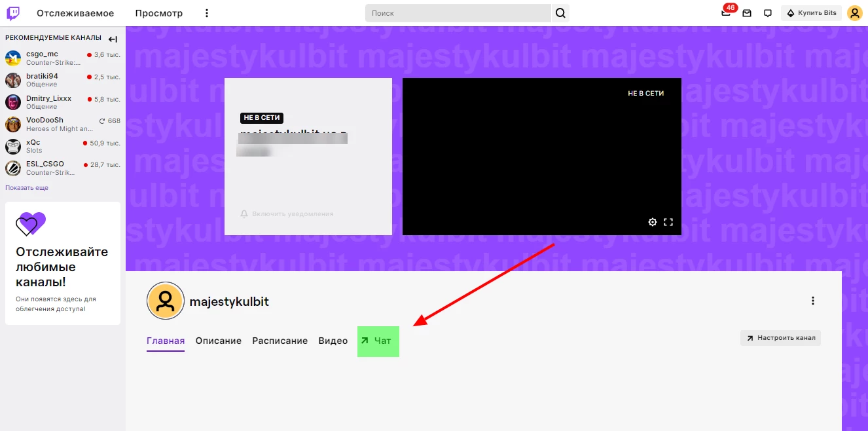
Task: Select the Описание tab
Action: point(219,341)
